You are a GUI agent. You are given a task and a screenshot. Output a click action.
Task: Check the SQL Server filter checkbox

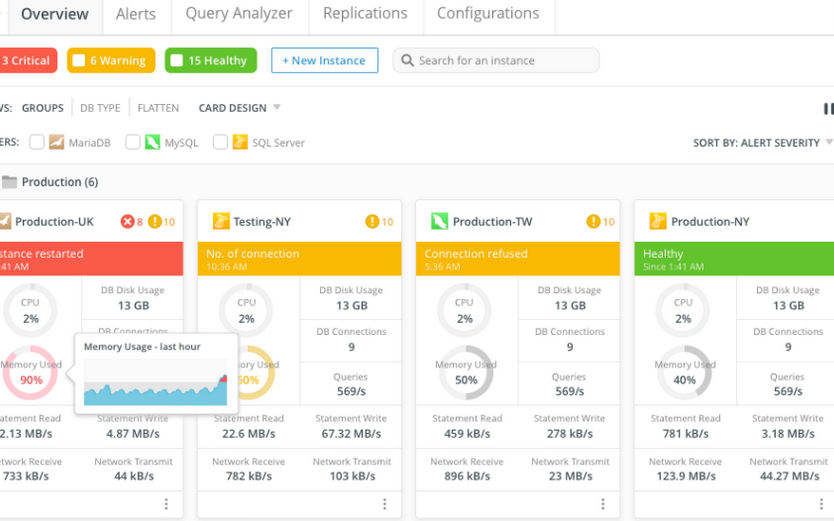tap(220, 142)
